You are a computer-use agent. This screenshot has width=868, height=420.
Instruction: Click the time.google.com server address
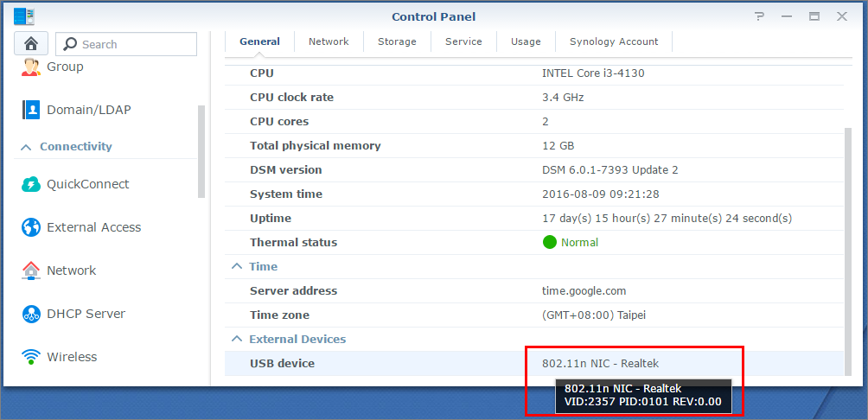(x=584, y=290)
